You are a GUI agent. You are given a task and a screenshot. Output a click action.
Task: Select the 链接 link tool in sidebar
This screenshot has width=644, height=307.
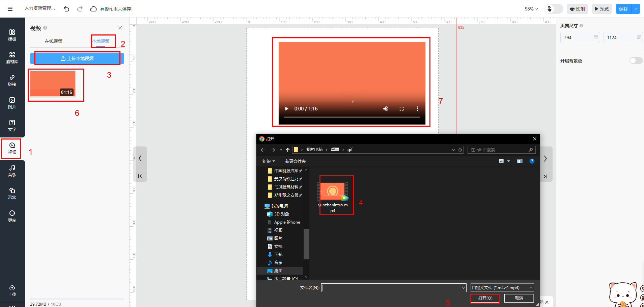click(12, 80)
